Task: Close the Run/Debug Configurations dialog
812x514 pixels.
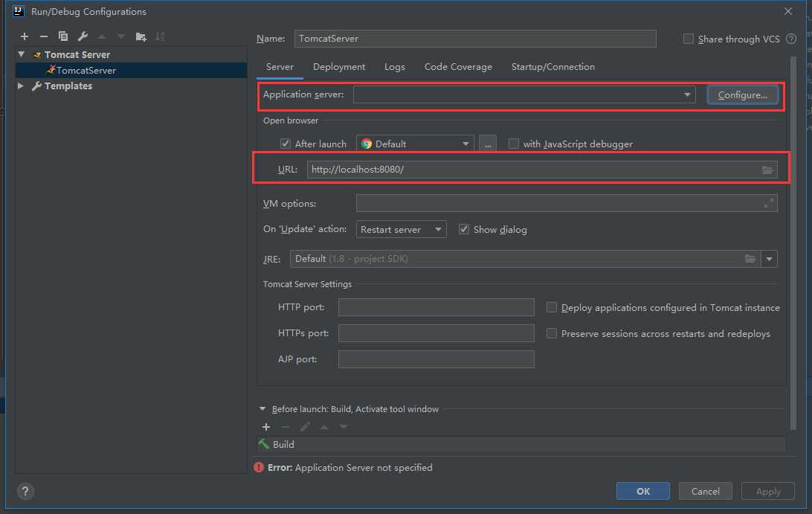Action: click(x=788, y=11)
